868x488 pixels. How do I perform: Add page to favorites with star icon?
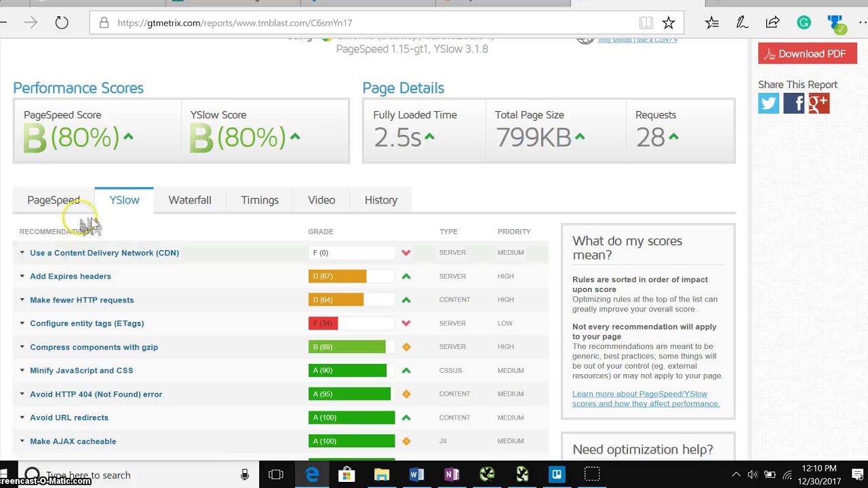point(669,23)
